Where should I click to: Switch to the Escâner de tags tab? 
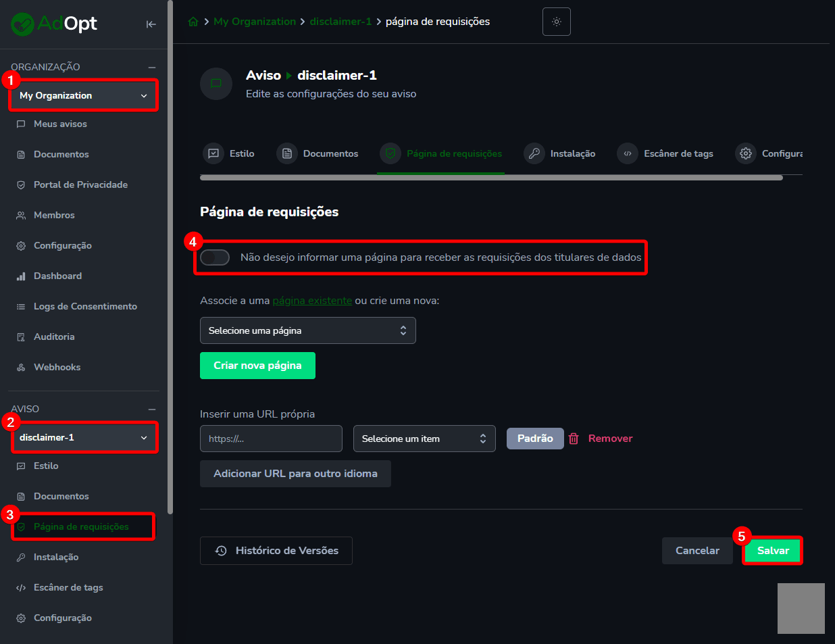(x=665, y=153)
